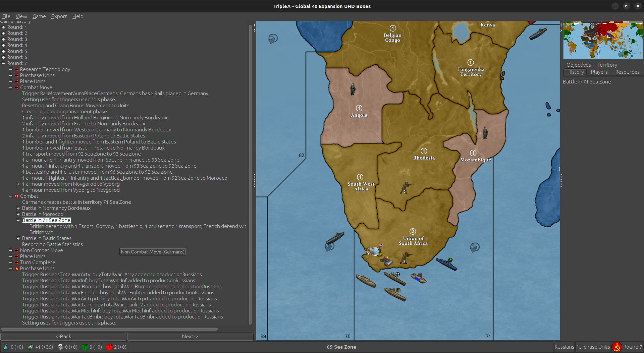The height and width of the screenshot is (353, 644).
Task: Switch to the Players tab
Action: (599, 72)
